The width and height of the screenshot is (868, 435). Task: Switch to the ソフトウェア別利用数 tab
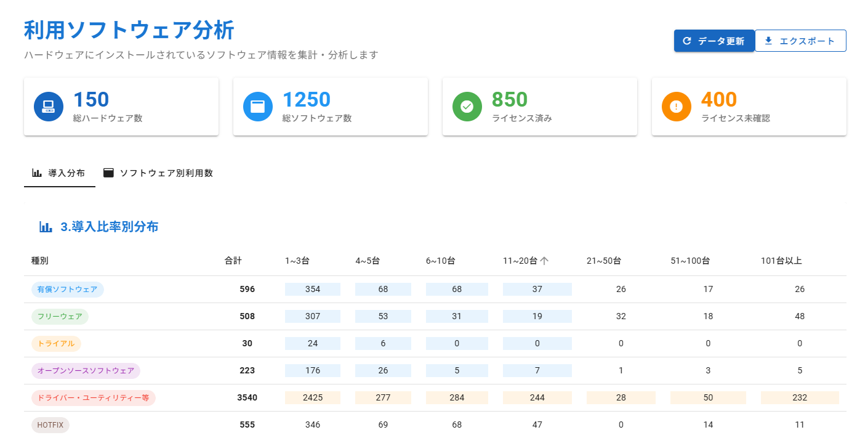(158, 173)
